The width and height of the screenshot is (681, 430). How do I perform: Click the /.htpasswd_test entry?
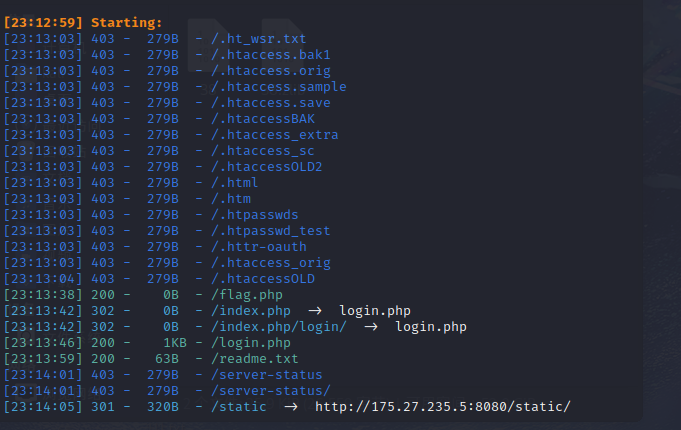(271, 231)
